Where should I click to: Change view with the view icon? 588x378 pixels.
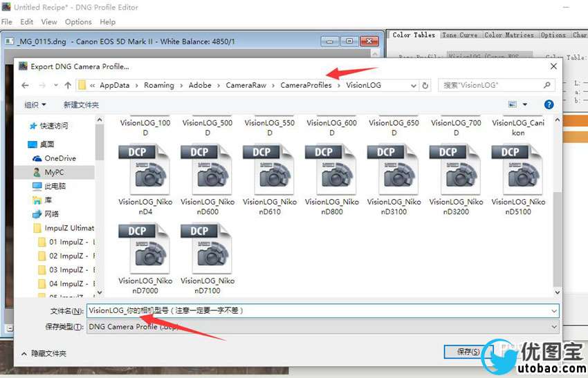pos(512,104)
